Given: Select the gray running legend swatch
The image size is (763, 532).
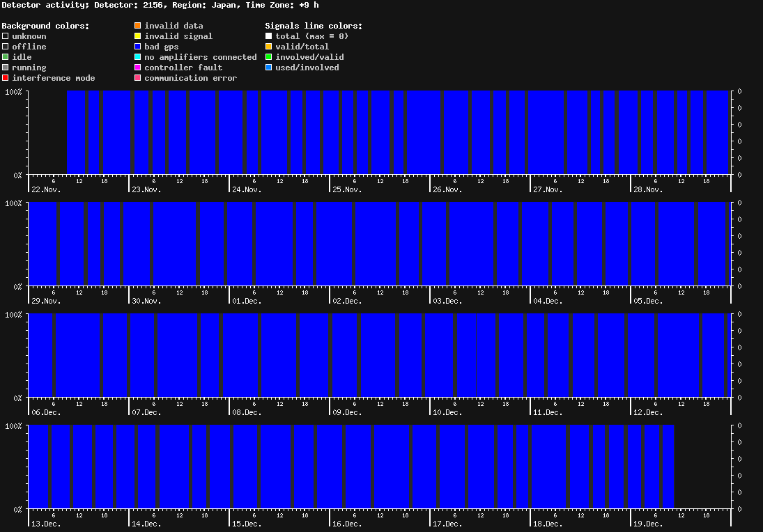Looking at the screenshot, I should (x=6, y=68).
